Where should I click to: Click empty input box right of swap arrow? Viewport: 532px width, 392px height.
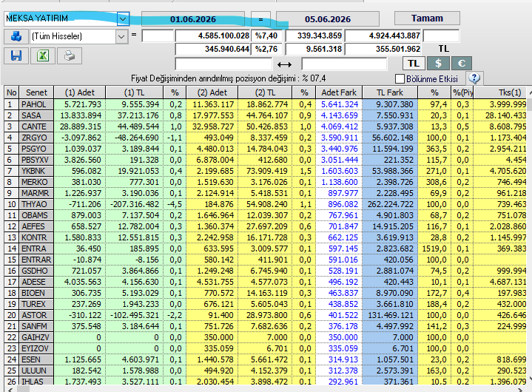click(x=344, y=64)
